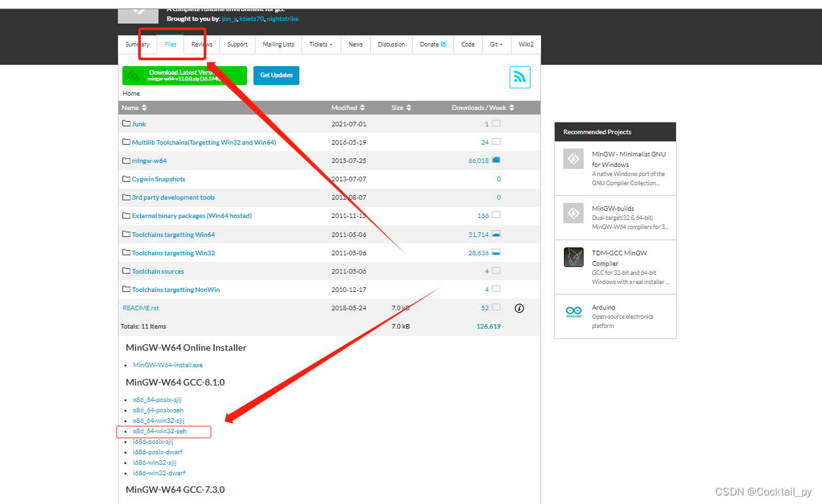Open the RSS feed icon
Screen dimensions: 822x504
pos(520,77)
